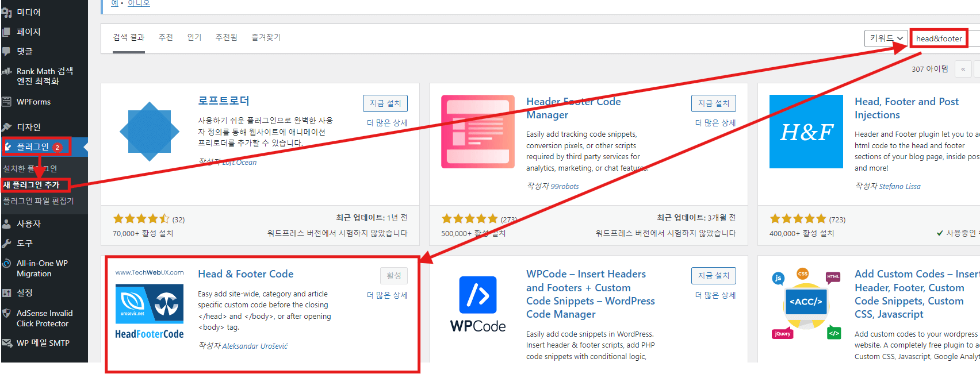980x374 pixels.
Task: Click the WPCode plugin logo
Action: point(478,304)
